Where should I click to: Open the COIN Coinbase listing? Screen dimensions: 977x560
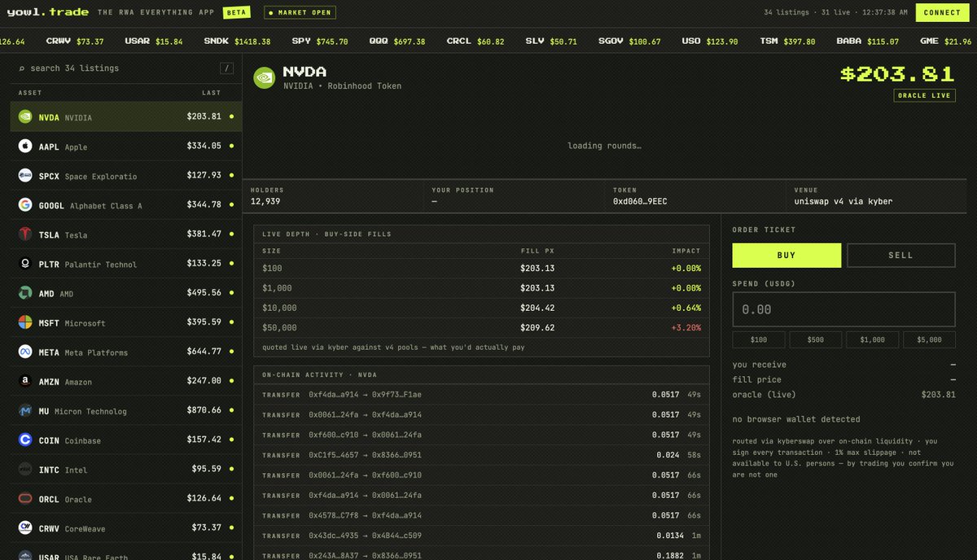(x=126, y=440)
